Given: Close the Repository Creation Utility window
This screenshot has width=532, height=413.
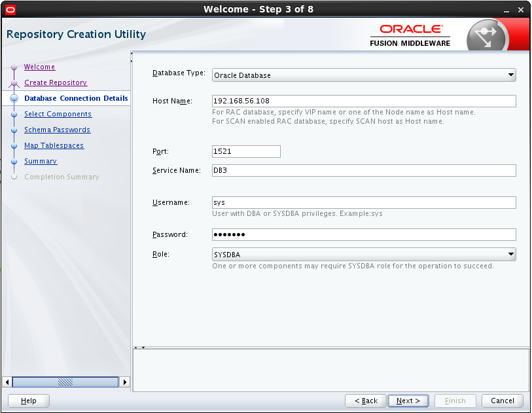Looking at the screenshot, I should [x=521, y=10].
